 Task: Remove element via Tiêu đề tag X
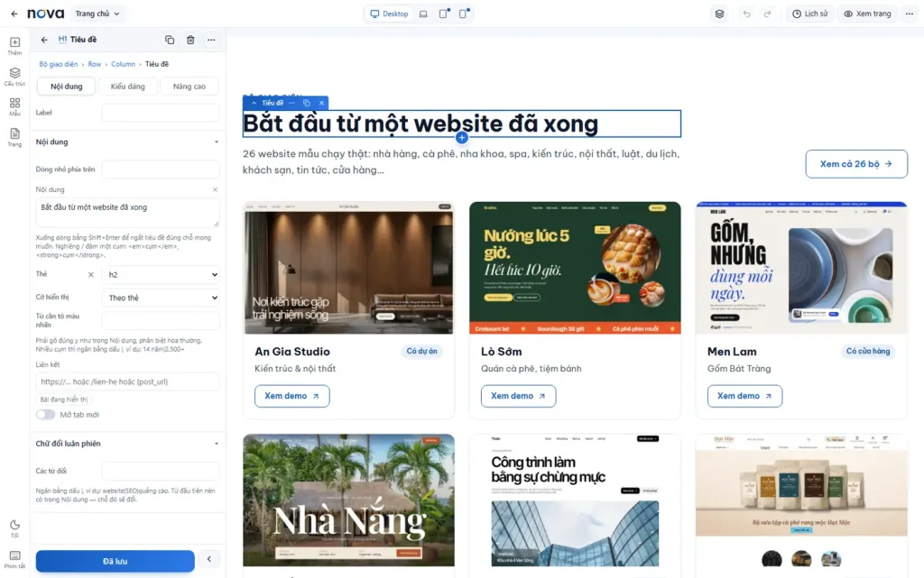322,103
